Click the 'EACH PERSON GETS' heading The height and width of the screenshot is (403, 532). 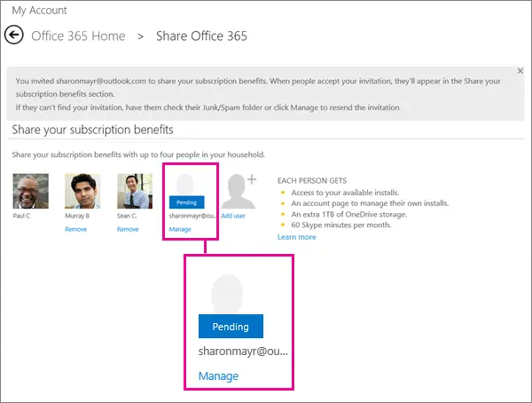pyautogui.click(x=312, y=181)
